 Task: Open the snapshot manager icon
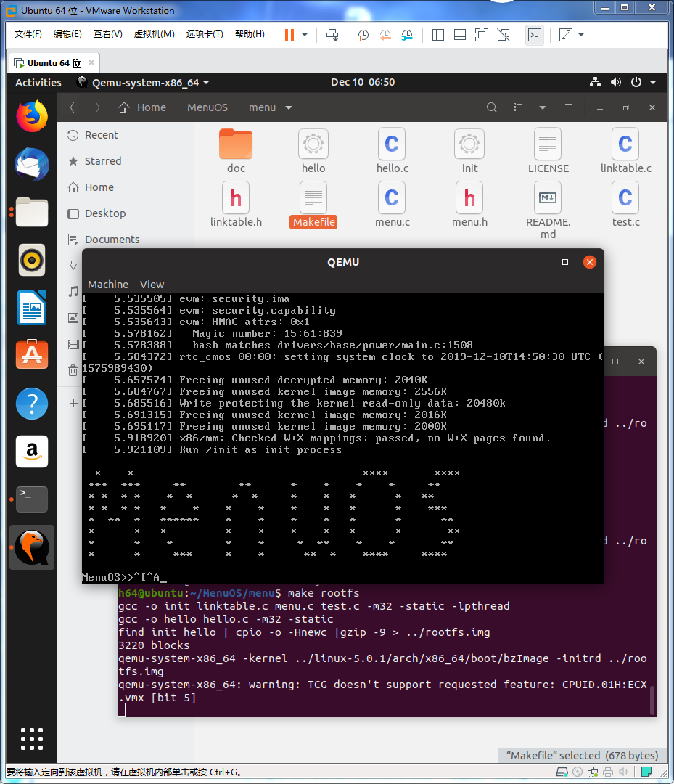[407, 35]
